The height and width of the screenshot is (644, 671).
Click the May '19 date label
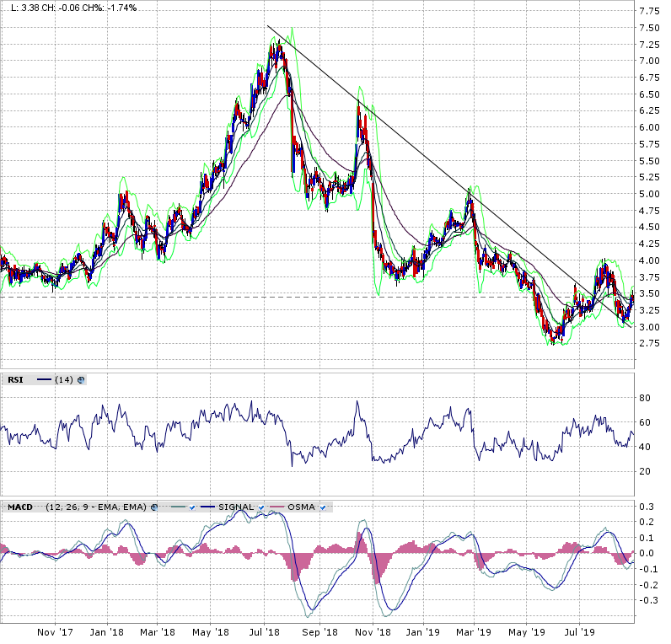point(527,632)
